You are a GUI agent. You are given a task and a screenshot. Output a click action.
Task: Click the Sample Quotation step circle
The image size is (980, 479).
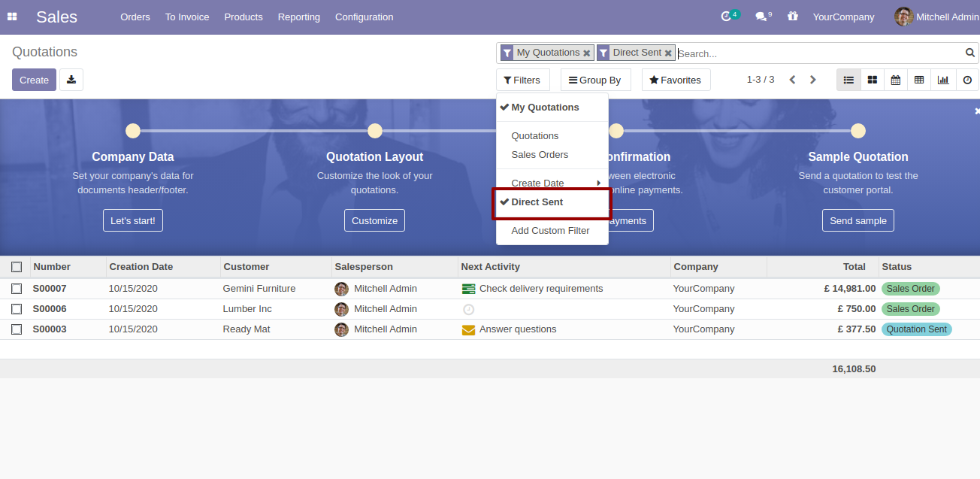click(858, 131)
